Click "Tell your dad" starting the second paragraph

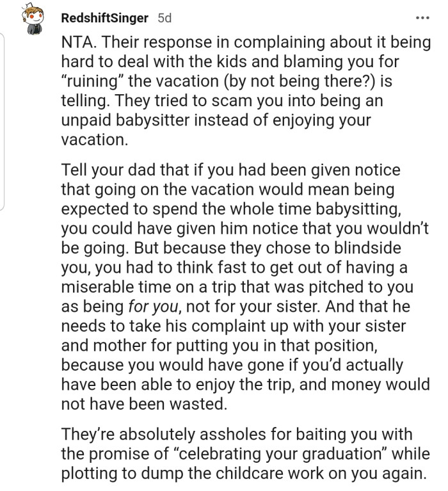click(x=105, y=170)
